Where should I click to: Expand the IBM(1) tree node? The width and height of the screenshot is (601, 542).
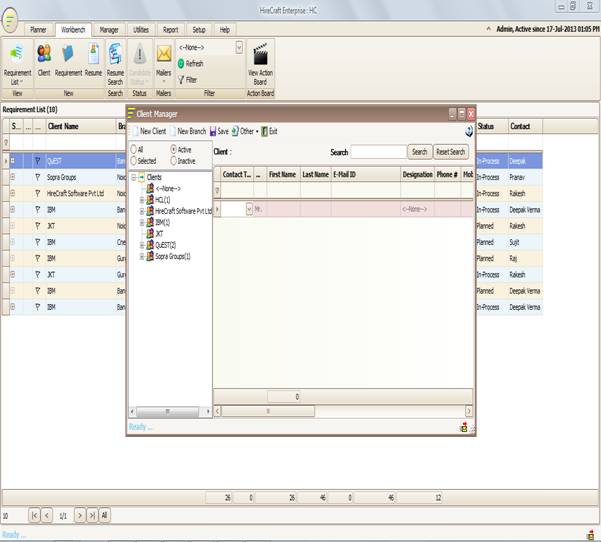142,223
